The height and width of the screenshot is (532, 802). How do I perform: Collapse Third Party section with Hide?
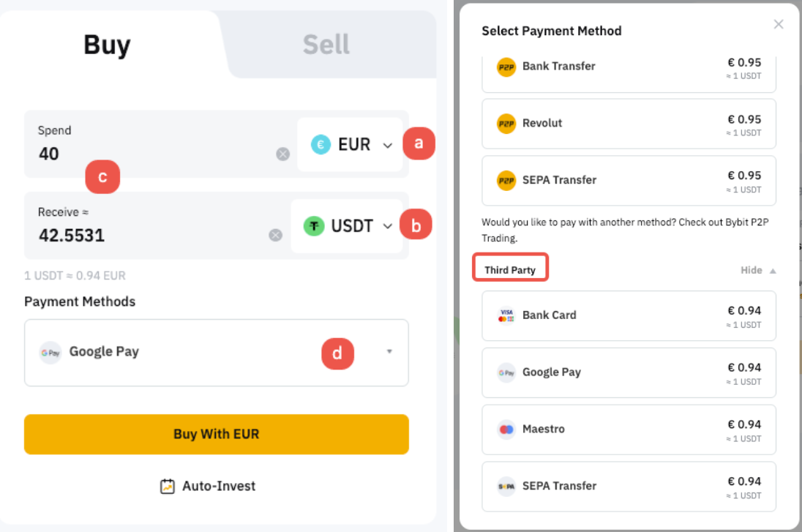coord(757,270)
